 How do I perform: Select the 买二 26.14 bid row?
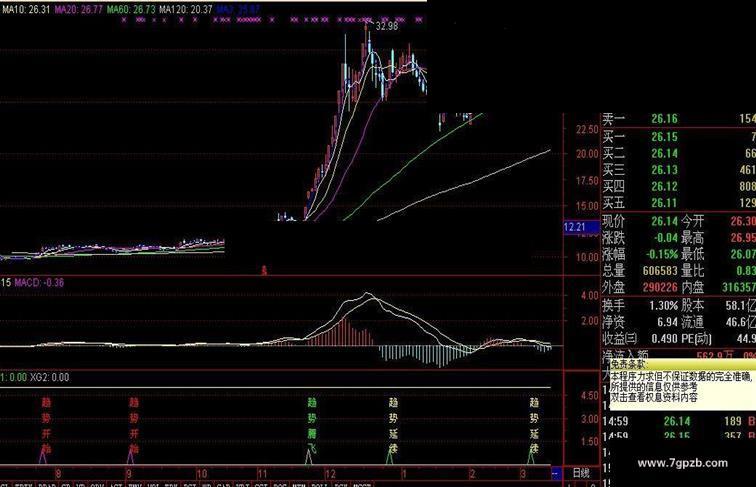[678, 153]
